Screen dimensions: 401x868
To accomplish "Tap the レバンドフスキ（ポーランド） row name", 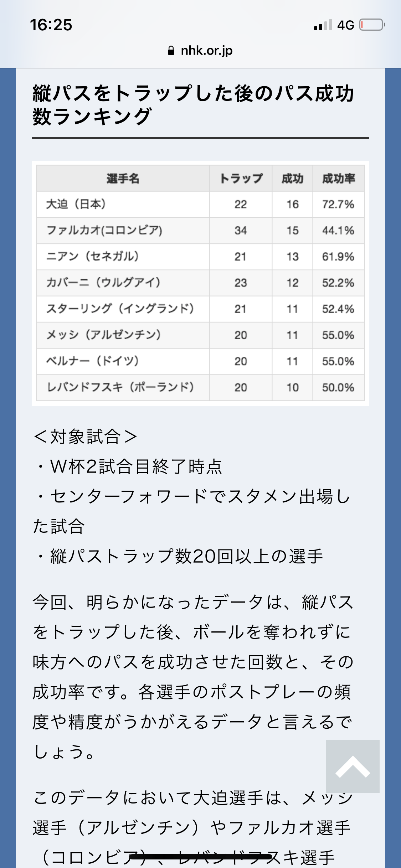I will click(120, 387).
